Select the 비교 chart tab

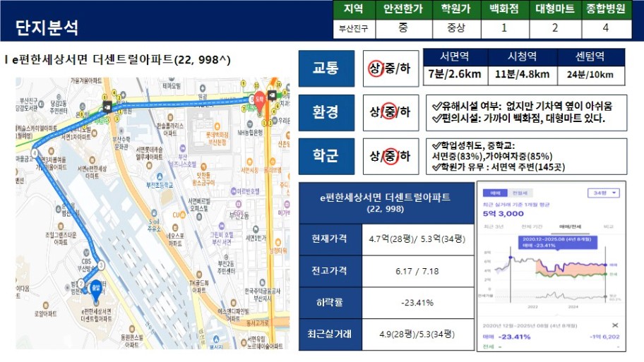(x=608, y=227)
